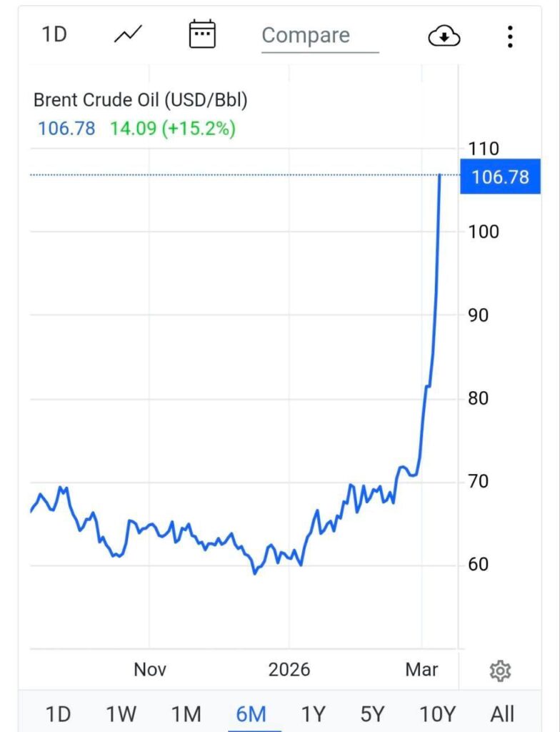Switch to the 1Y time range

tap(313, 713)
